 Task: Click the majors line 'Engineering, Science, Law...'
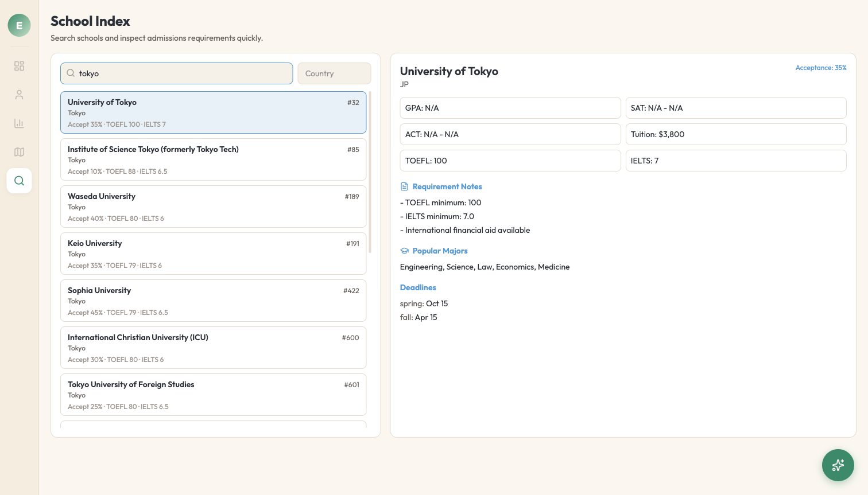[x=485, y=267]
